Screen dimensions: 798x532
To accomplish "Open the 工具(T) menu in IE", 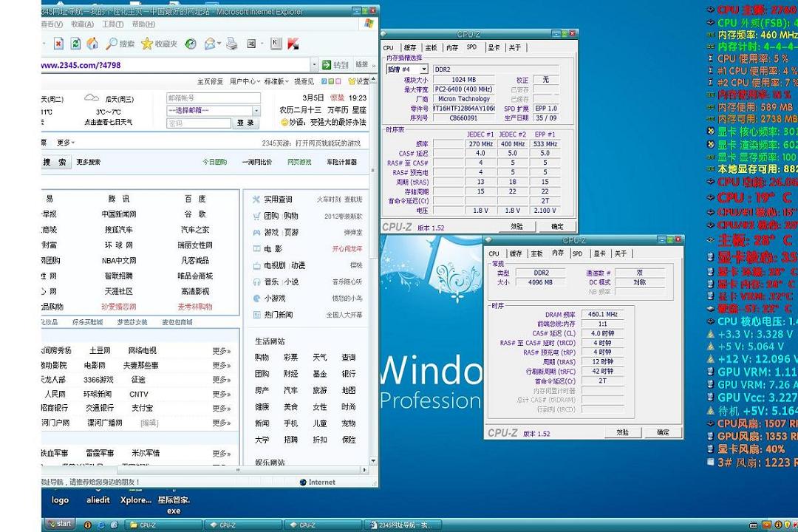I will click(x=112, y=24).
